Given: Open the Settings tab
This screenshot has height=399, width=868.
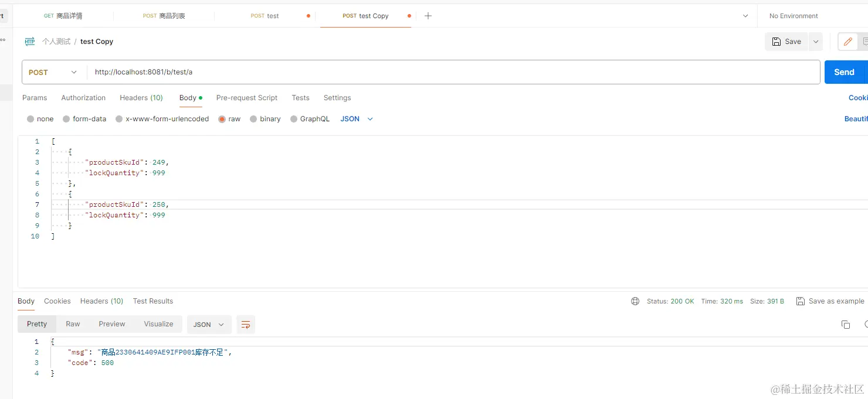Looking at the screenshot, I should (337, 98).
